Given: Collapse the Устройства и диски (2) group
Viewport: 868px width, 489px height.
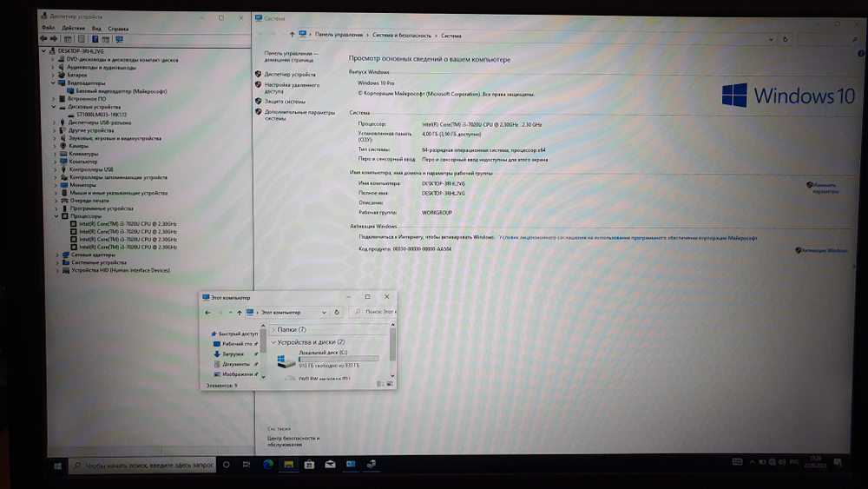Looking at the screenshot, I should coord(273,342).
